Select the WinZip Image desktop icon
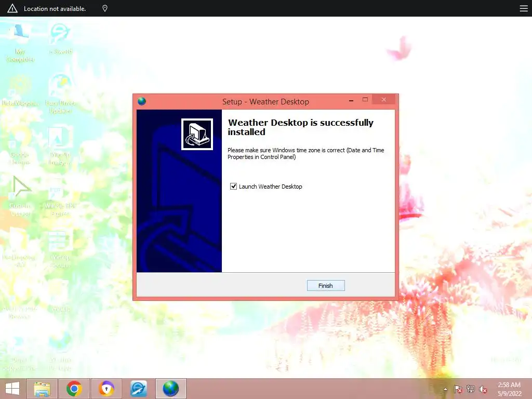Screen dimensions: 532x399 60,146
